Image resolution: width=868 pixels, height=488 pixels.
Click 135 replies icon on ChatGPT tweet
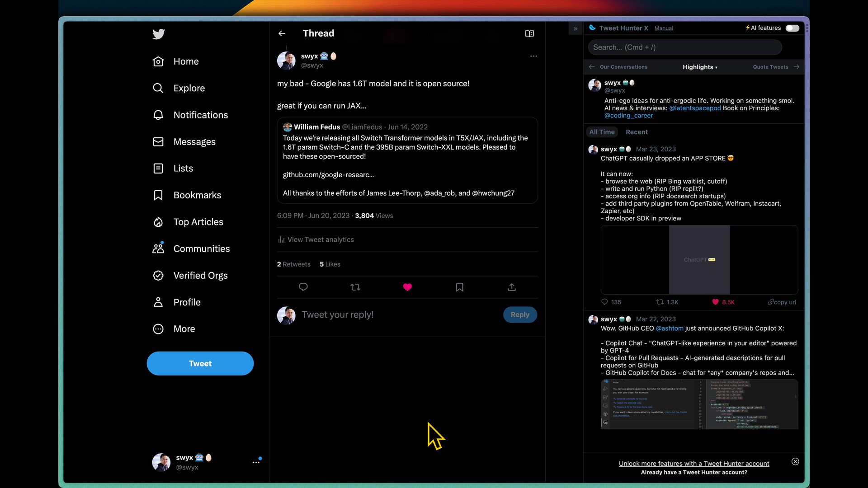604,302
